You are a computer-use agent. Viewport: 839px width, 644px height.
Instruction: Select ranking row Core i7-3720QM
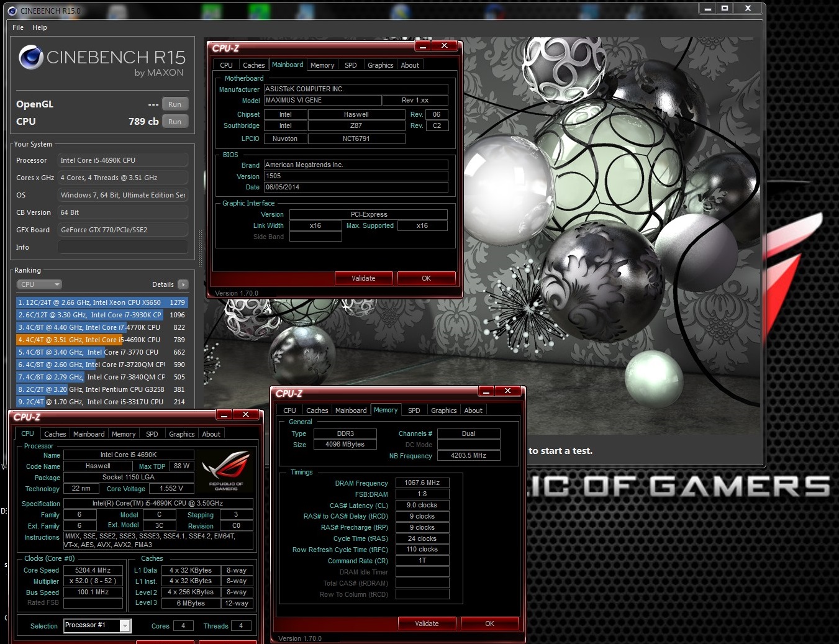point(102,365)
